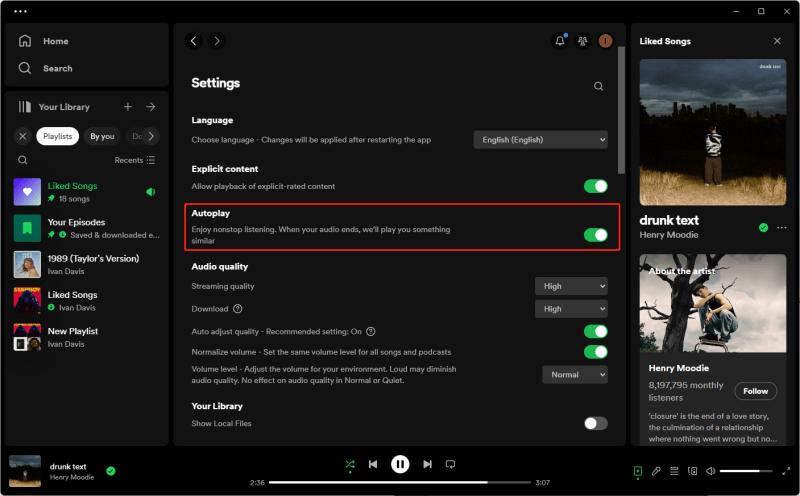Click the now-playing album art thumbnail
Image resolution: width=800 pixels, height=496 pixels.
click(25, 471)
